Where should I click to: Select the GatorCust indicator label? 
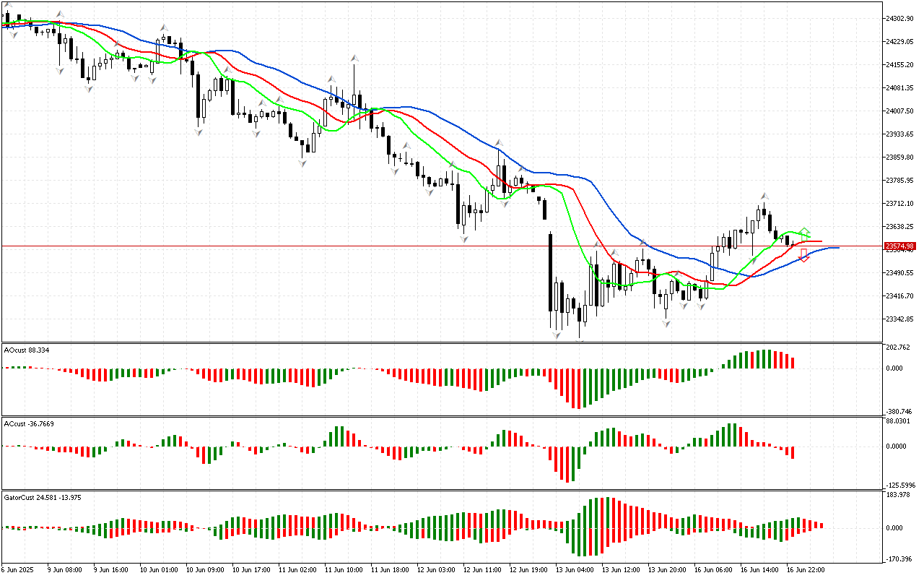point(43,497)
